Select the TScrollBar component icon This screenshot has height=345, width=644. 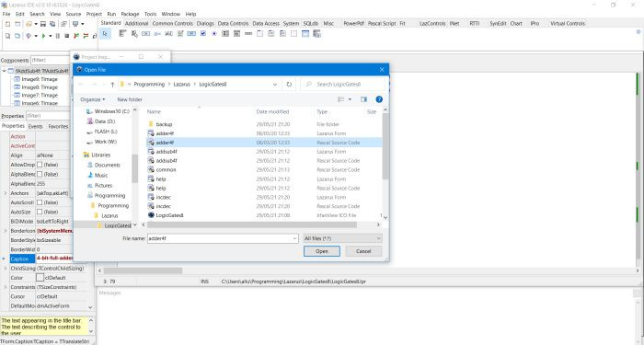[248, 34]
